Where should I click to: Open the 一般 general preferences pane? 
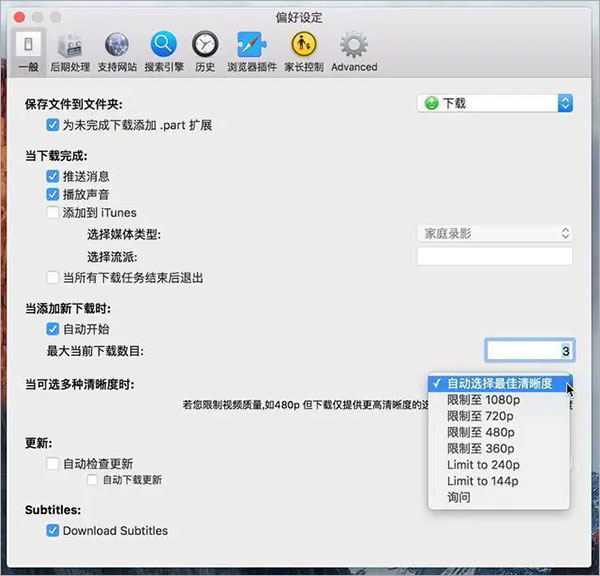pyautogui.click(x=28, y=51)
